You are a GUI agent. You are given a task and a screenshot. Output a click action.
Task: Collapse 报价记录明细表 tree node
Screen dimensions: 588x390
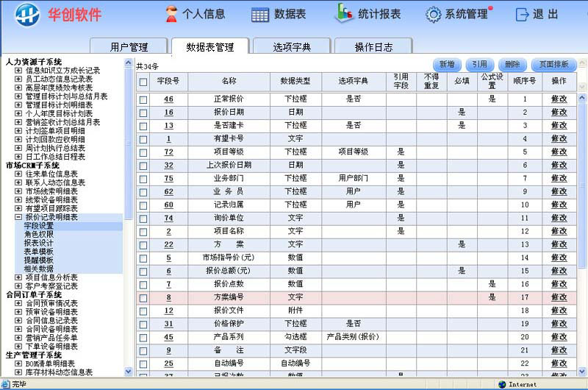click(x=18, y=217)
